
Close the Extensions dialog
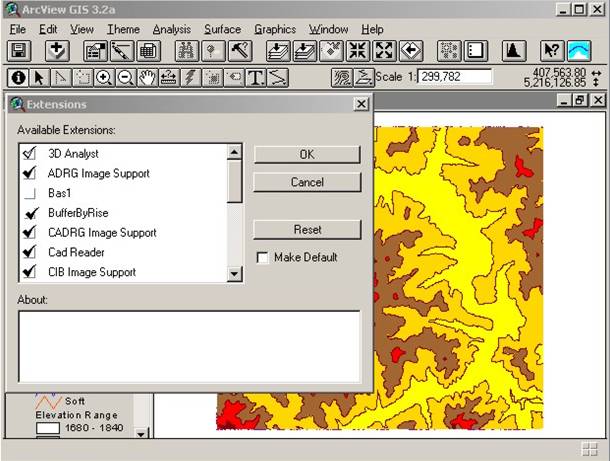click(x=361, y=104)
